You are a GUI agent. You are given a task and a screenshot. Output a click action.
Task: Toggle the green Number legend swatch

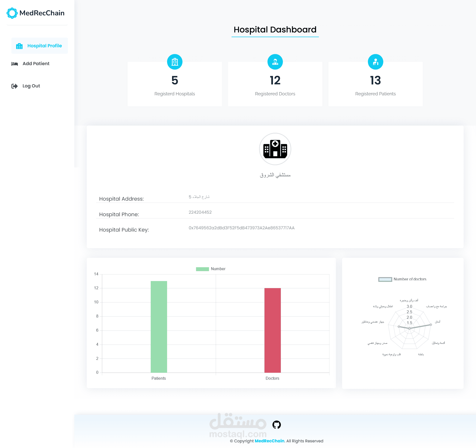click(202, 269)
